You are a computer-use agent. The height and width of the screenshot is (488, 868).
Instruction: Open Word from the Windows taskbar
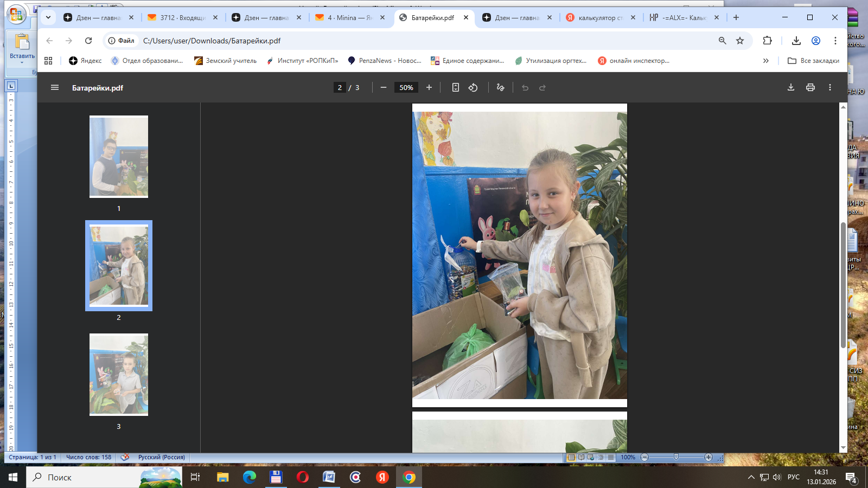pyautogui.click(x=329, y=477)
